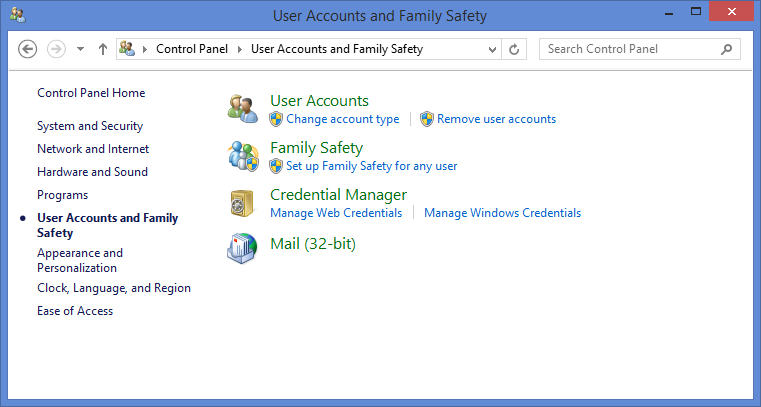Viewport: 761px width, 407px height.
Task: Open the recent locations dropdown arrow
Action: [x=80, y=49]
